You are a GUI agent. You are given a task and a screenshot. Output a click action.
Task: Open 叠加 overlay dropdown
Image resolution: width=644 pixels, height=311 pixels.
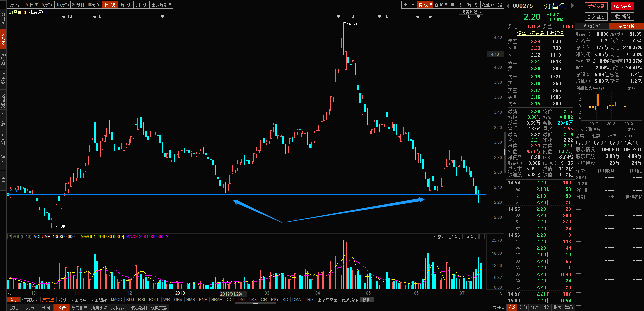click(441, 5)
